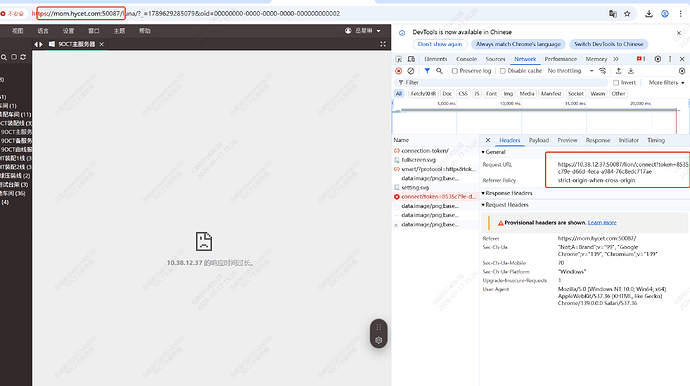Select the failed connect?token request
The height and width of the screenshot is (386, 690).
pyautogui.click(x=435, y=197)
